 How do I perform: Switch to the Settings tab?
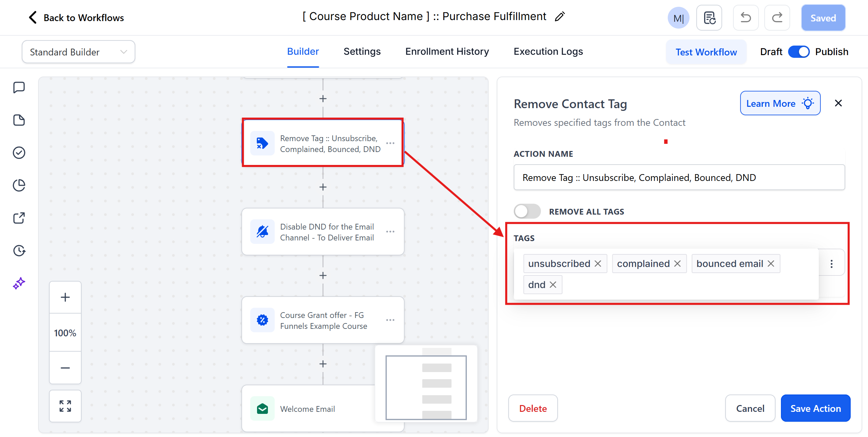click(x=362, y=51)
